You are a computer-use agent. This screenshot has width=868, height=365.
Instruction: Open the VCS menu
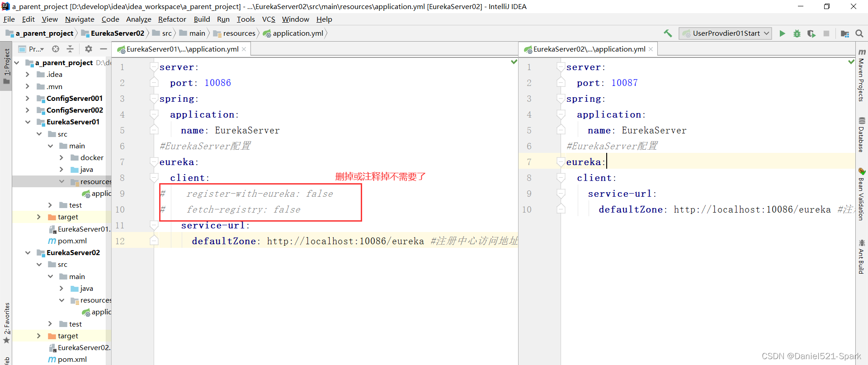(x=269, y=19)
